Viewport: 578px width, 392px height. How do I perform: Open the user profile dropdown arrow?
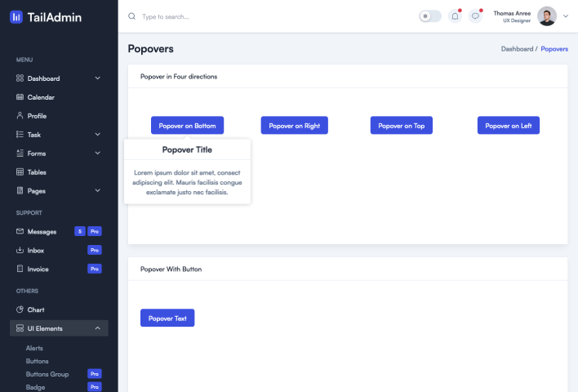click(x=567, y=16)
